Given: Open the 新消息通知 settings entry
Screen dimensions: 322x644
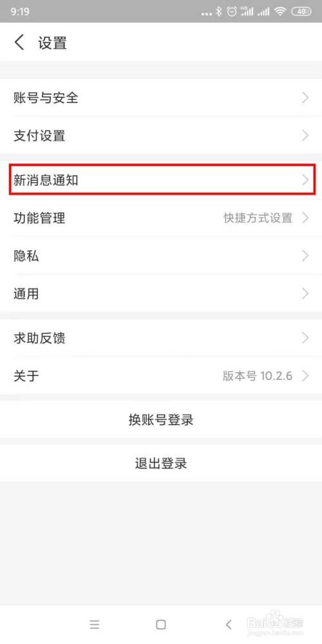Looking at the screenshot, I should 161,180.
